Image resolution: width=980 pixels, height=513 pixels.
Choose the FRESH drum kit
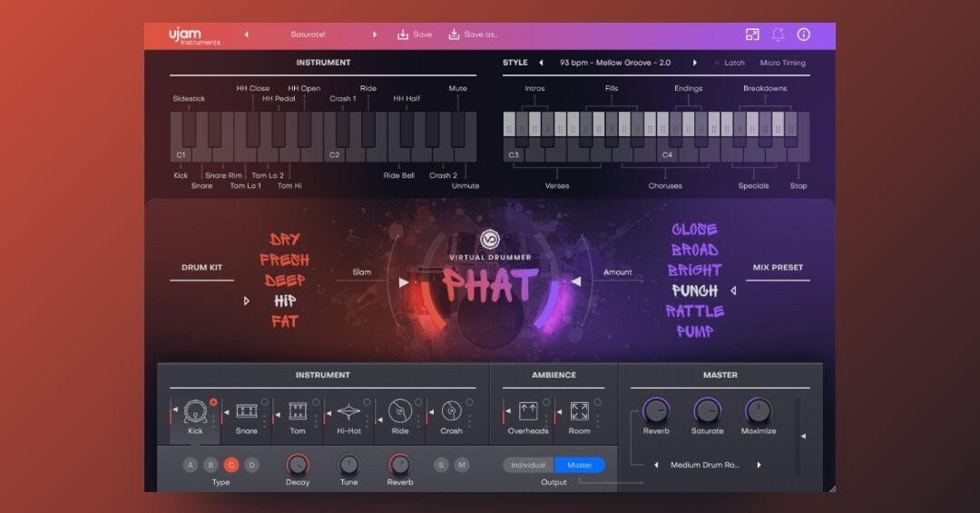click(x=285, y=260)
